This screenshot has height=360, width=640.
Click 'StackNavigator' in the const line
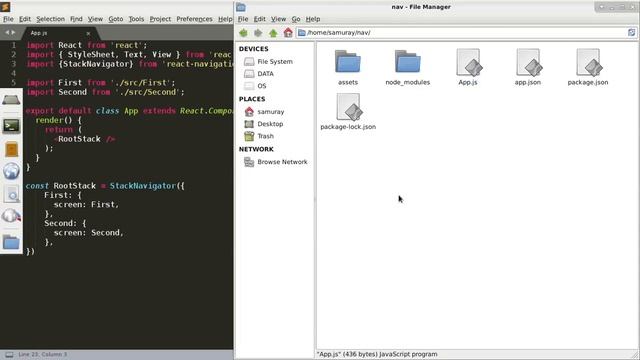(x=142, y=186)
